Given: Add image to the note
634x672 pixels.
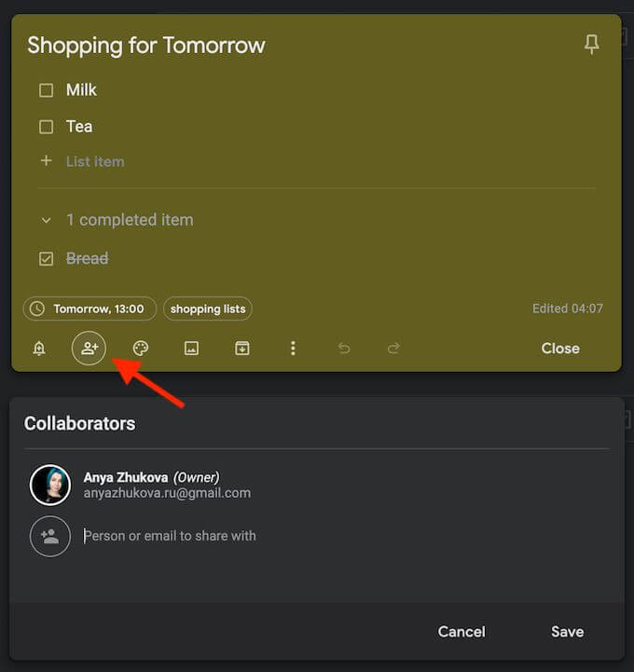Looking at the screenshot, I should coord(191,348).
